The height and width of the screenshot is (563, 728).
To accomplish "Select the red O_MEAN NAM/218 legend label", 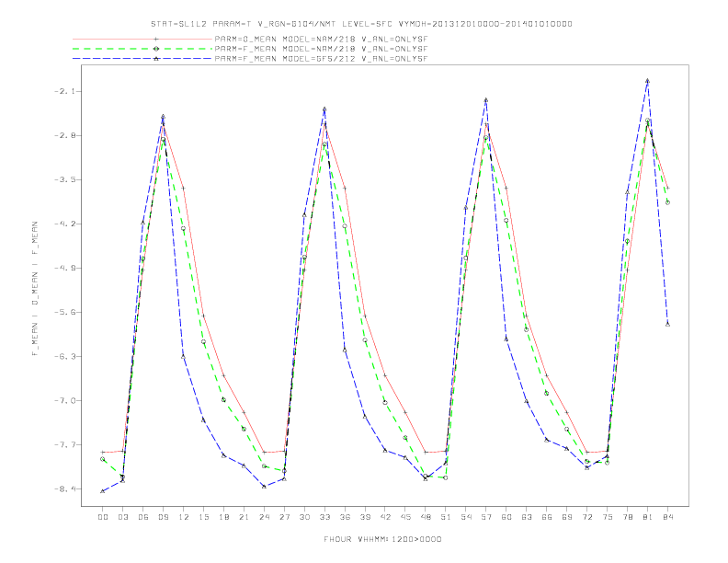I will click(x=321, y=39).
